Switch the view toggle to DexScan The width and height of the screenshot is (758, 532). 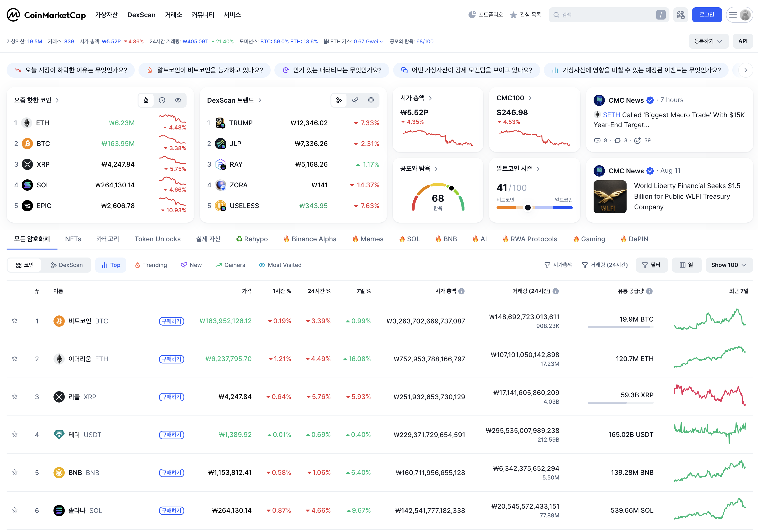(x=67, y=265)
